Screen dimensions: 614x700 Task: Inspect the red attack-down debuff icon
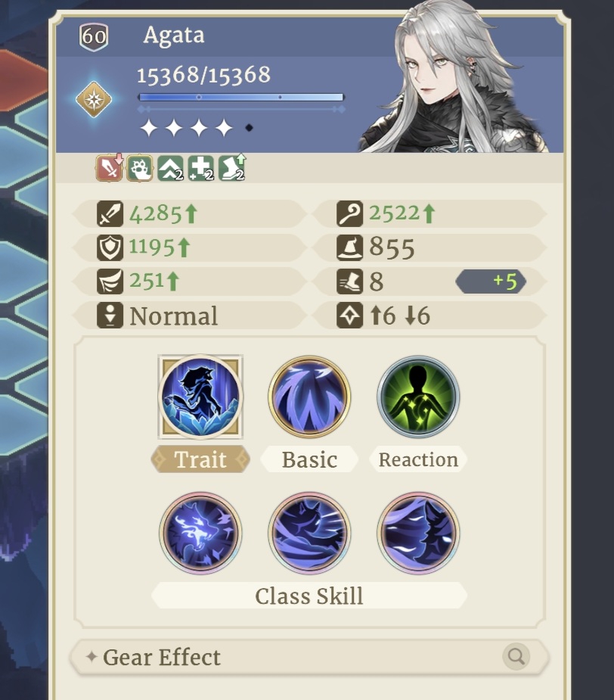(x=110, y=168)
